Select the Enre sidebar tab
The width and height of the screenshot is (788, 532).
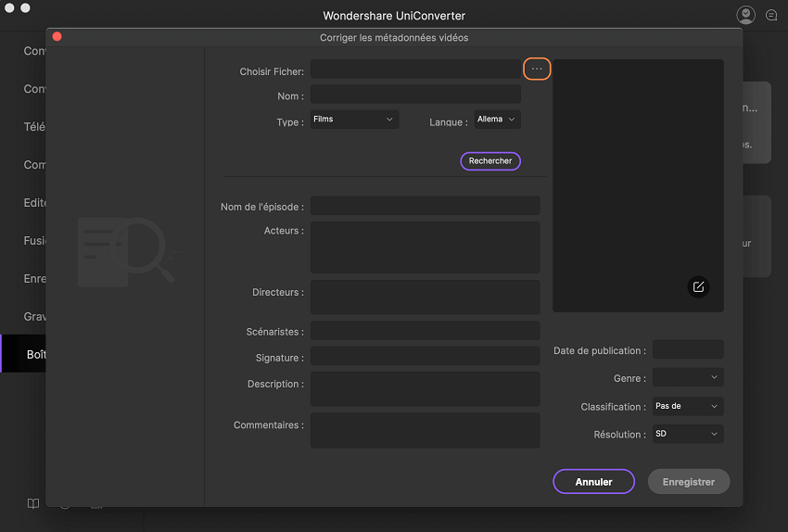[23, 278]
